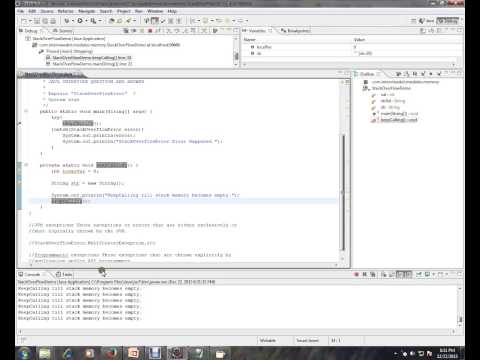The height and width of the screenshot is (360, 480).
Task: Switch to the Tasks tab
Action: (x=64, y=274)
